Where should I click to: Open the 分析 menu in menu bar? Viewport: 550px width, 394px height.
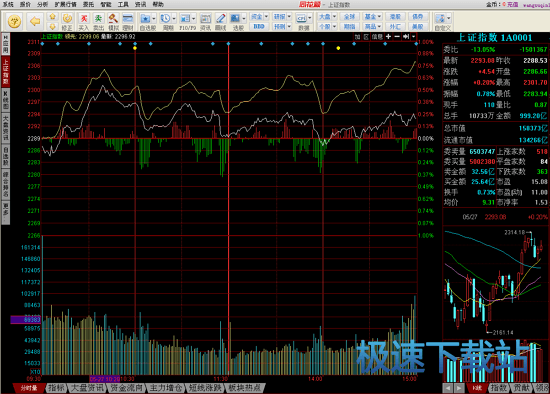(x=42, y=4)
